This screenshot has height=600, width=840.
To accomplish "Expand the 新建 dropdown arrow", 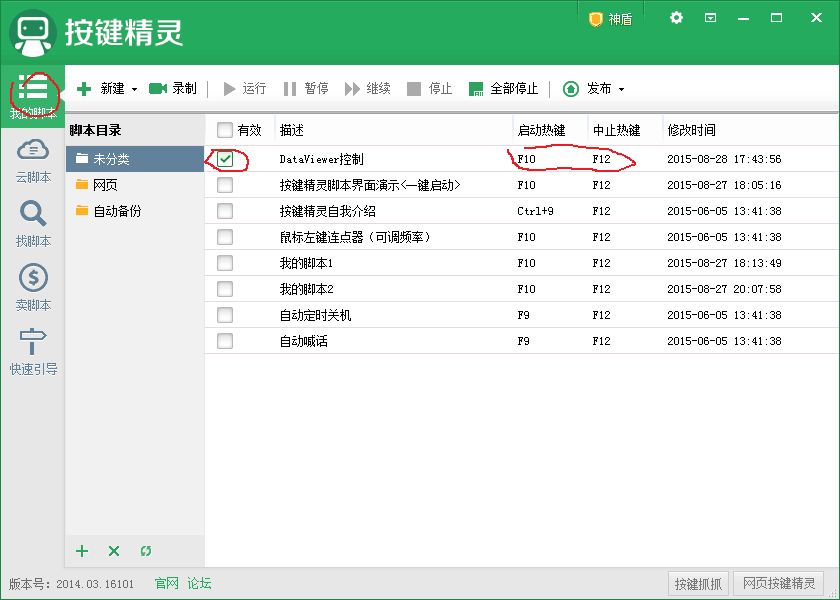I will pyautogui.click(x=134, y=89).
